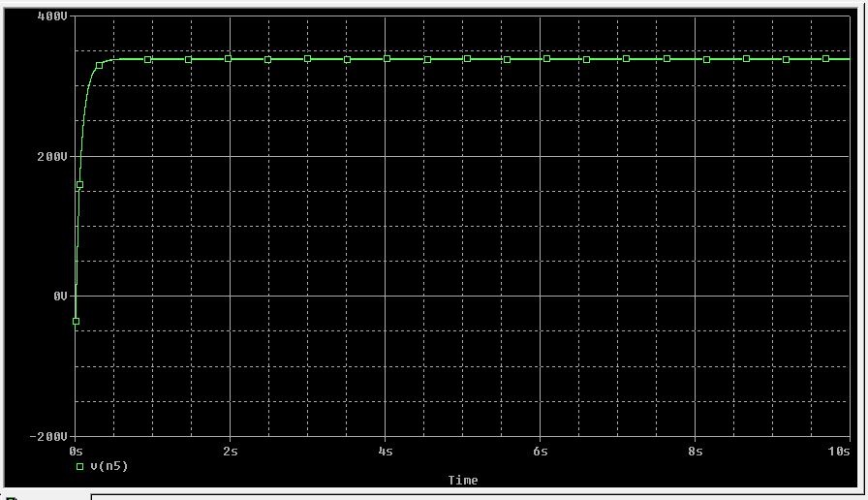Click the -200V y-axis label
The image size is (868, 500).
tap(52, 436)
